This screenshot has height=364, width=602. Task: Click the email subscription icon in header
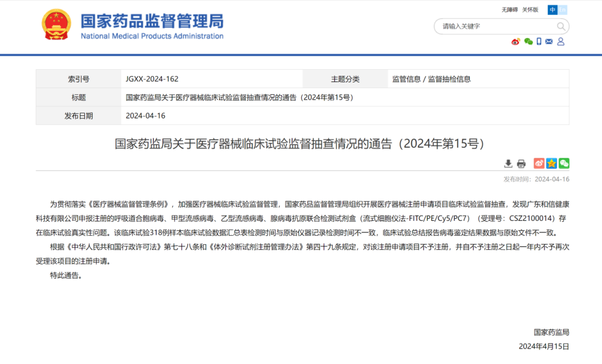tap(548, 41)
